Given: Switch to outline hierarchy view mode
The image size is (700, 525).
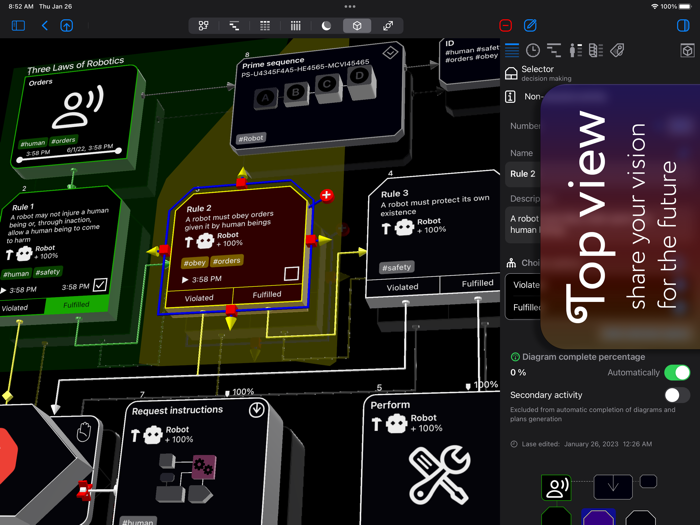Looking at the screenshot, I should point(234,25).
